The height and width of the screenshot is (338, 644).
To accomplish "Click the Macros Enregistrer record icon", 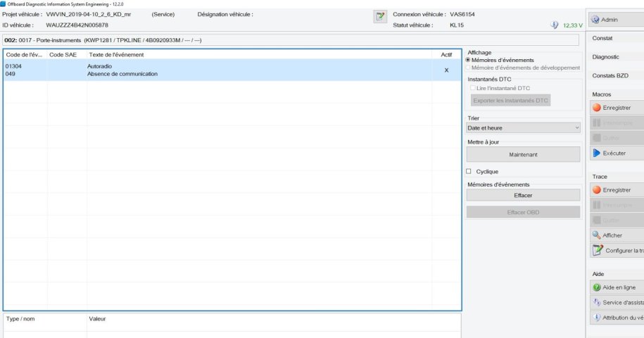I will (x=597, y=108).
